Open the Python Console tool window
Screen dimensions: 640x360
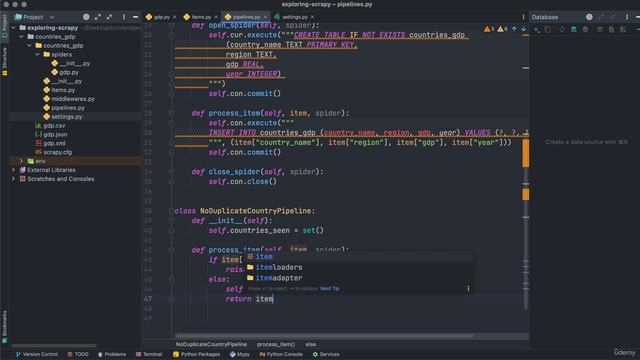coord(281,354)
